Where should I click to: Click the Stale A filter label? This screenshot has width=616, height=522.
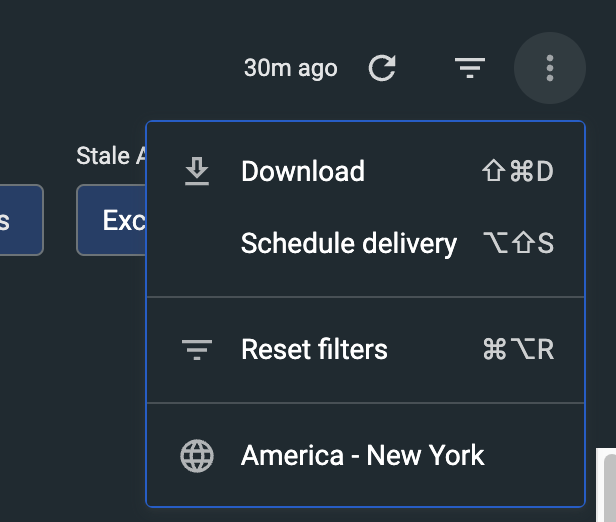pos(104,156)
